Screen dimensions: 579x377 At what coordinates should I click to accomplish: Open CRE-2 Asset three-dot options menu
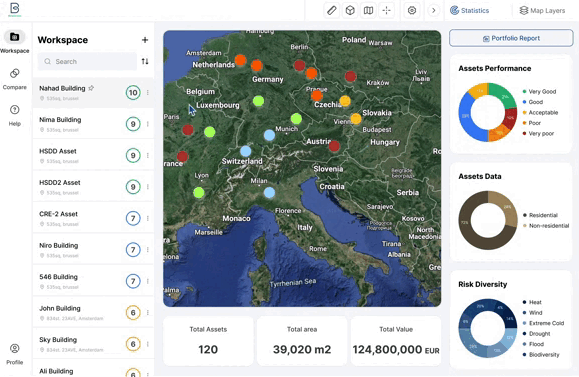coord(148,218)
